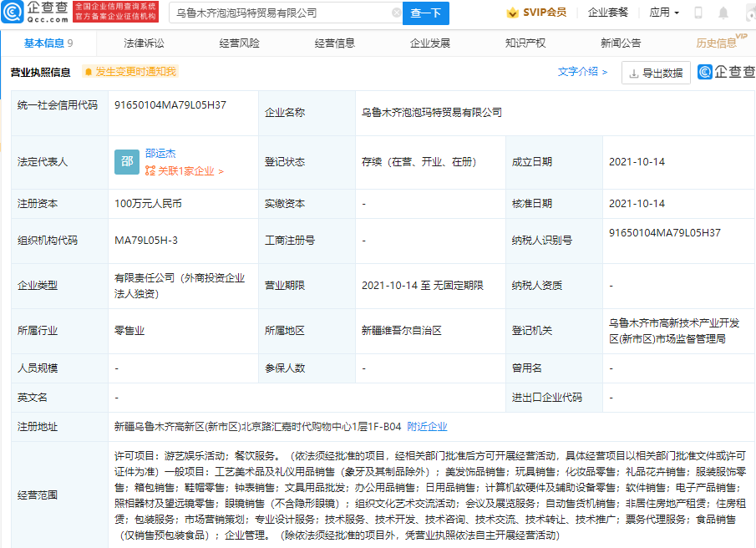Image resolution: width=756 pixels, height=548 pixels.
Task: Clear the search box with the X icon
Action: pos(396,13)
